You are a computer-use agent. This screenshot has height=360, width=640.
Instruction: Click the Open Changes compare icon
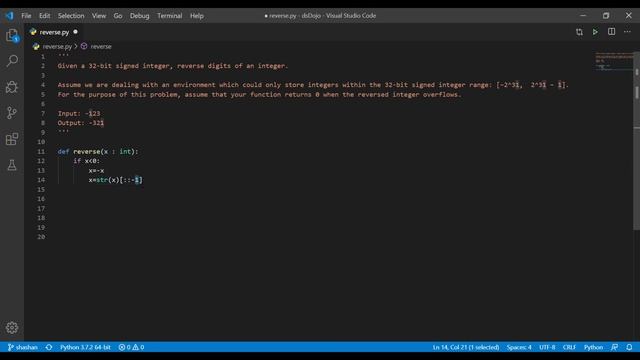pos(579,32)
